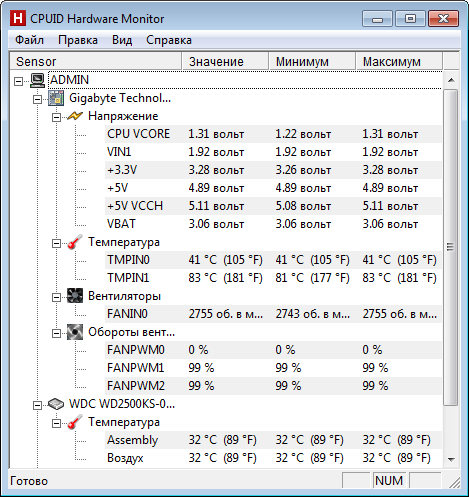Open the Справка menu
The height and width of the screenshot is (497, 469).
(169, 40)
